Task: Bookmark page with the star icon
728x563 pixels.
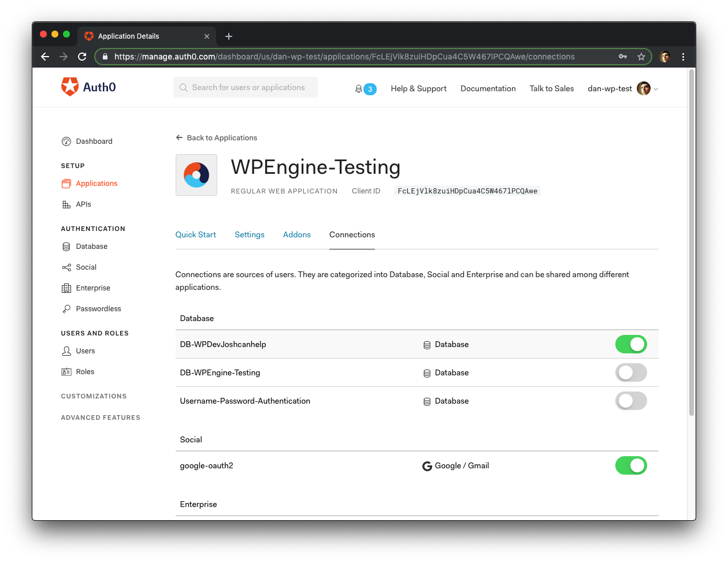Action: tap(641, 57)
